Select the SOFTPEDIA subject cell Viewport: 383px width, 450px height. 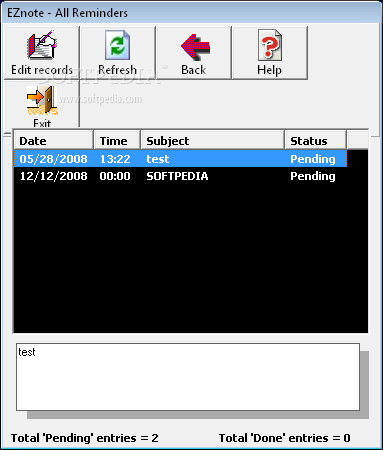tap(177, 176)
